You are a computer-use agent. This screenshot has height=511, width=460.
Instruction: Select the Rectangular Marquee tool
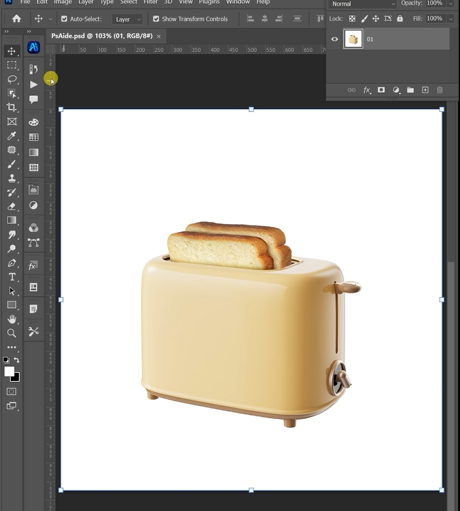[x=12, y=65]
